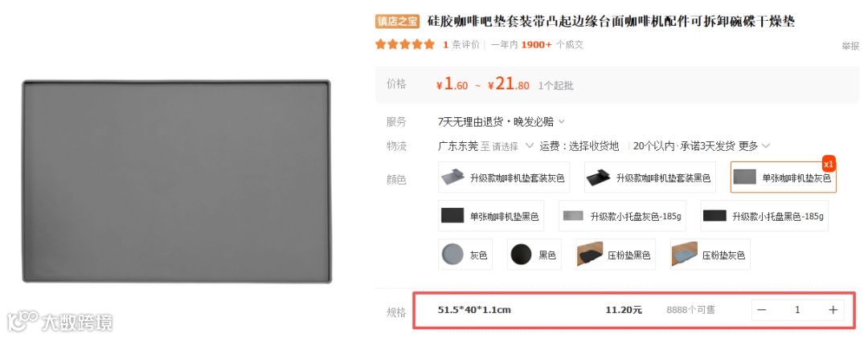
Task: Choose 单张咖啡机垫黑色 variant
Action: pos(491,216)
